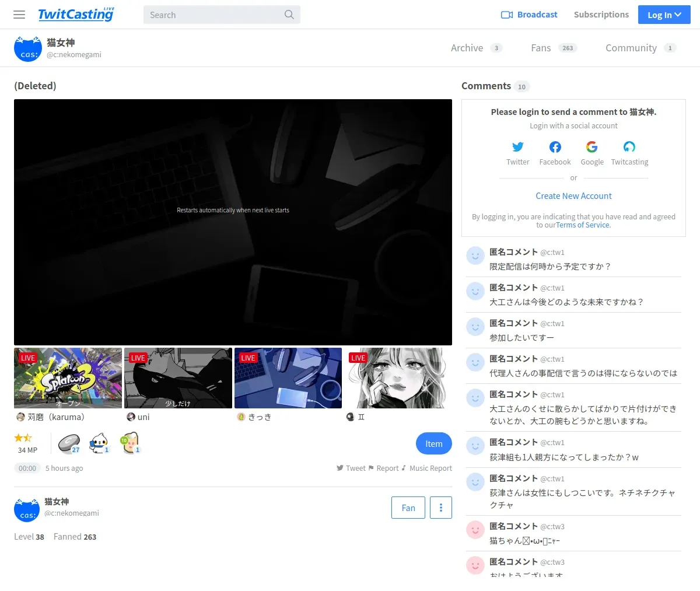Viewport: 700px width, 591px height.
Task: Click the white ghost item icon with 1
Action: (99, 443)
